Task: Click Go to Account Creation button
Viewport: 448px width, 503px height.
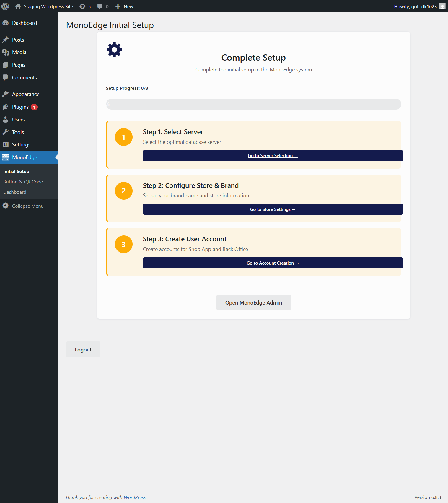Action: click(273, 263)
